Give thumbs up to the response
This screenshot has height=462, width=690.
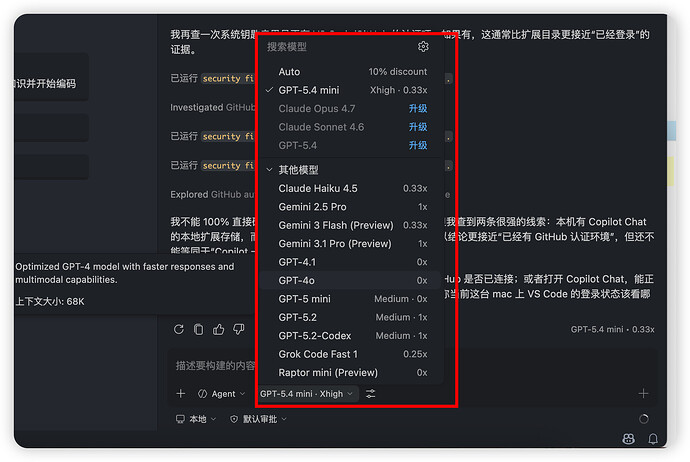(x=219, y=329)
